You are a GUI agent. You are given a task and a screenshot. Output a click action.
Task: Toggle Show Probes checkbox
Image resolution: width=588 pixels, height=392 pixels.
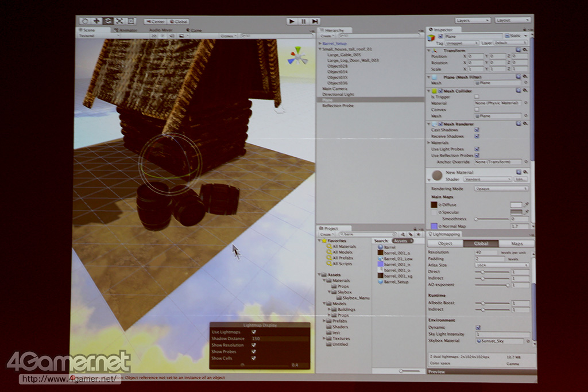point(254,351)
